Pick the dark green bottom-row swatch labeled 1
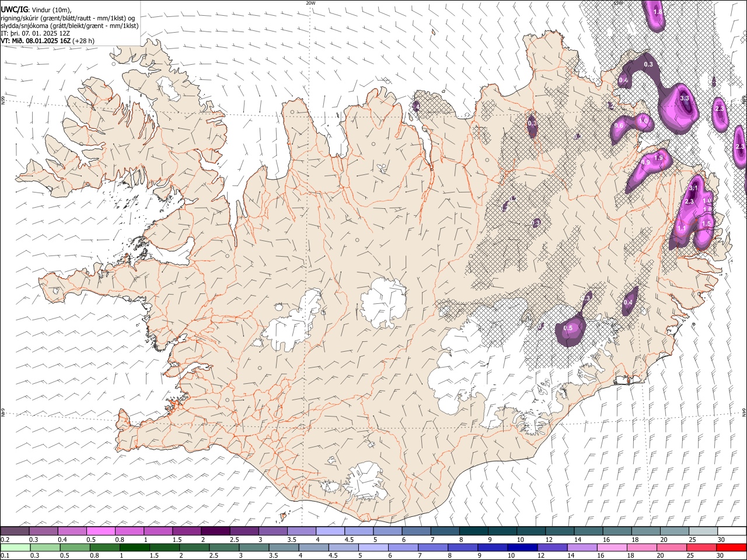Screen dimensions: 747x560 coord(134,548)
